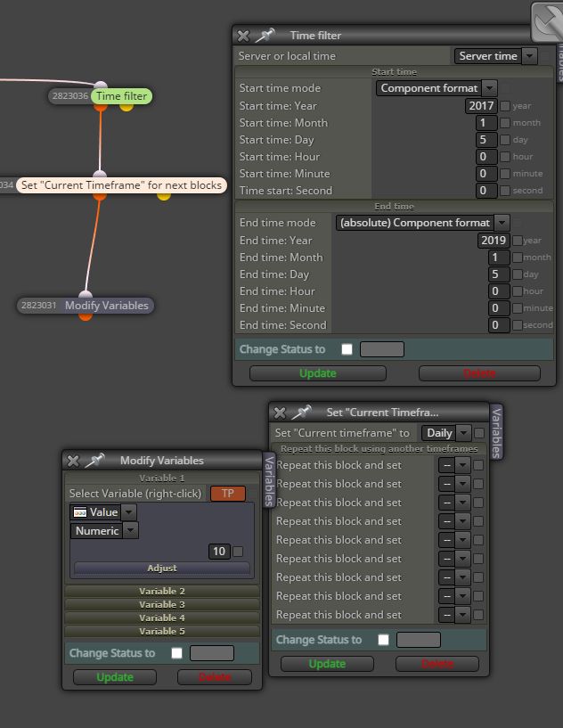Pin the Modify Variables panel
The image size is (563, 728).
95,461
